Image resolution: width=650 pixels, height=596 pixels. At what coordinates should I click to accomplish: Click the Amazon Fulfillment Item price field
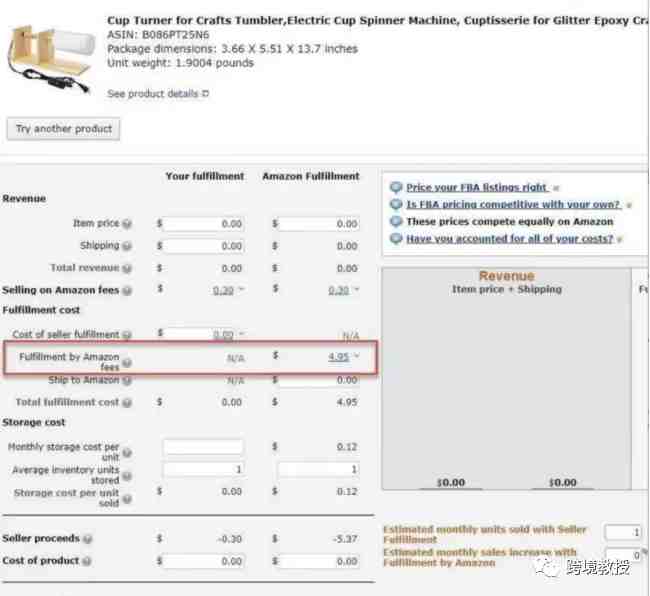(319, 224)
